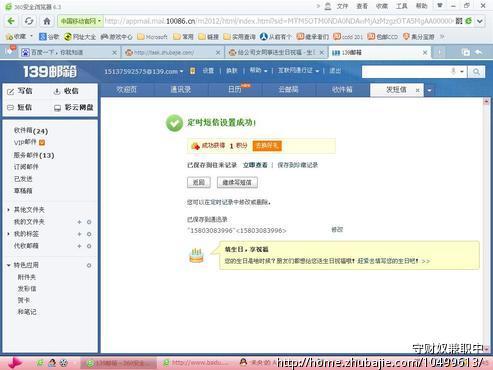Image resolution: width=493 pixels, height=370 pixels.
Task: Click the 写信 compose mail icon
Action: [11, 91]
